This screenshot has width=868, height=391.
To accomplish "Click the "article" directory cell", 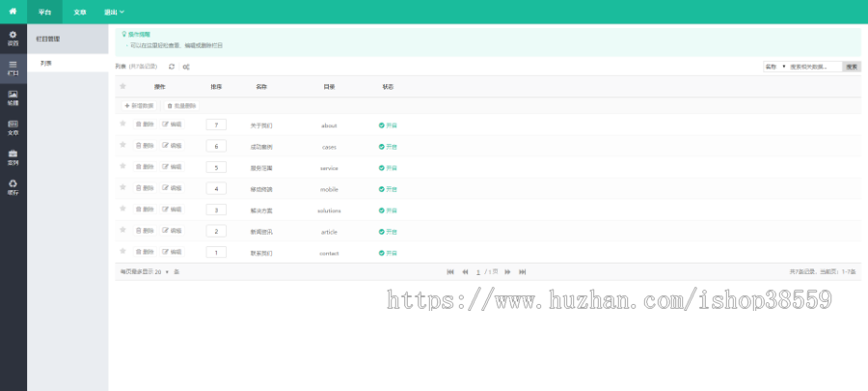I will click(329, 232).
